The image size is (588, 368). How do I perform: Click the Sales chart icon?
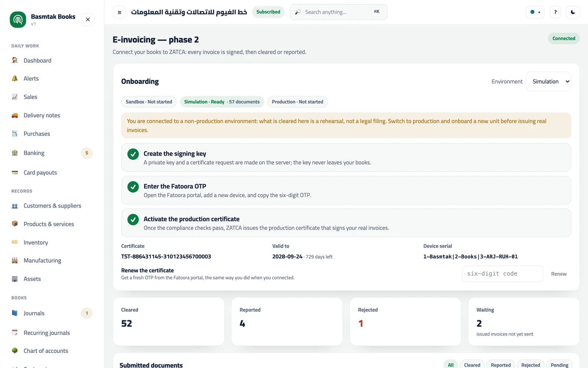tap(15, 97)
